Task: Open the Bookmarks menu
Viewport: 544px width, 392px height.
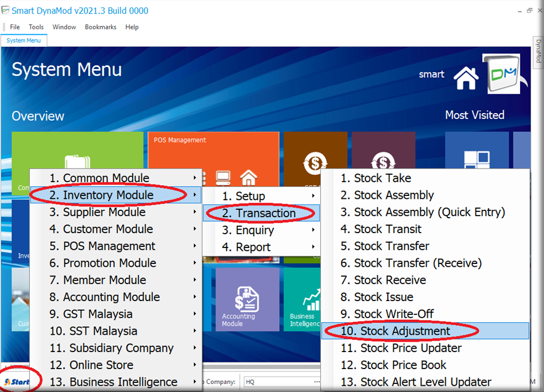Action: pyautogui.click(x=100, y=27)
